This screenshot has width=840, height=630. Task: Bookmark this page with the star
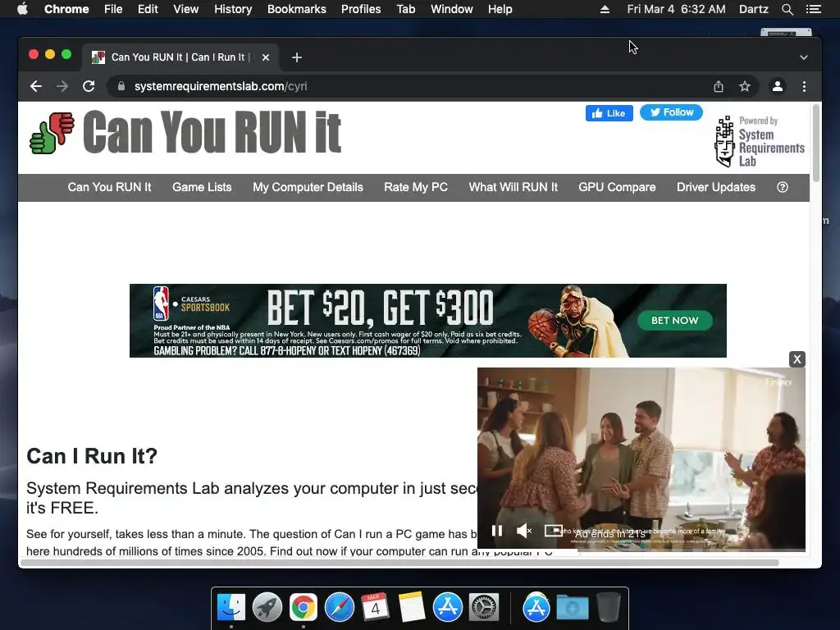pos(745,86)
